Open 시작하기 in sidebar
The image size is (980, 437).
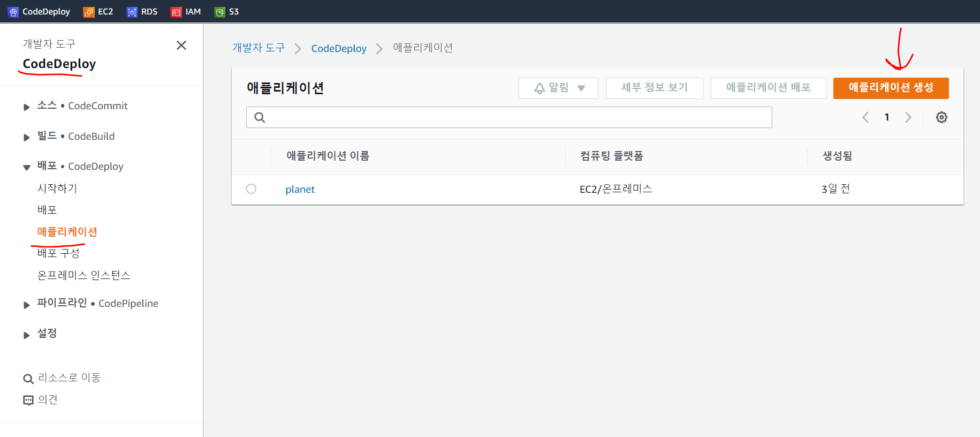tap(57, 188)
